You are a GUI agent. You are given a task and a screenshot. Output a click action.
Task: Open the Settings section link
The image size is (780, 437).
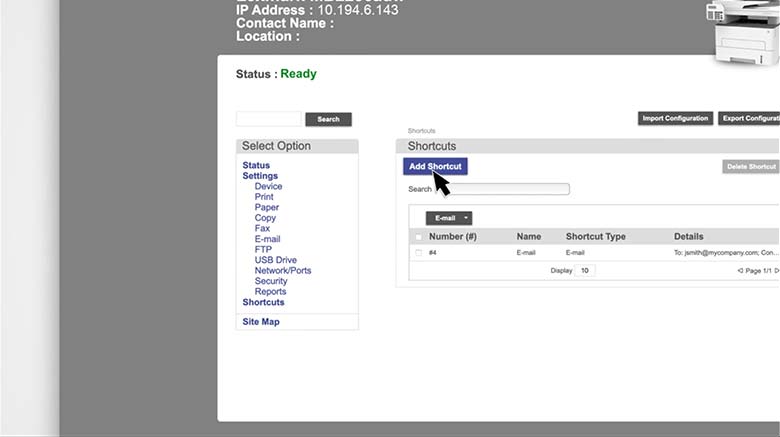[260, 176]
